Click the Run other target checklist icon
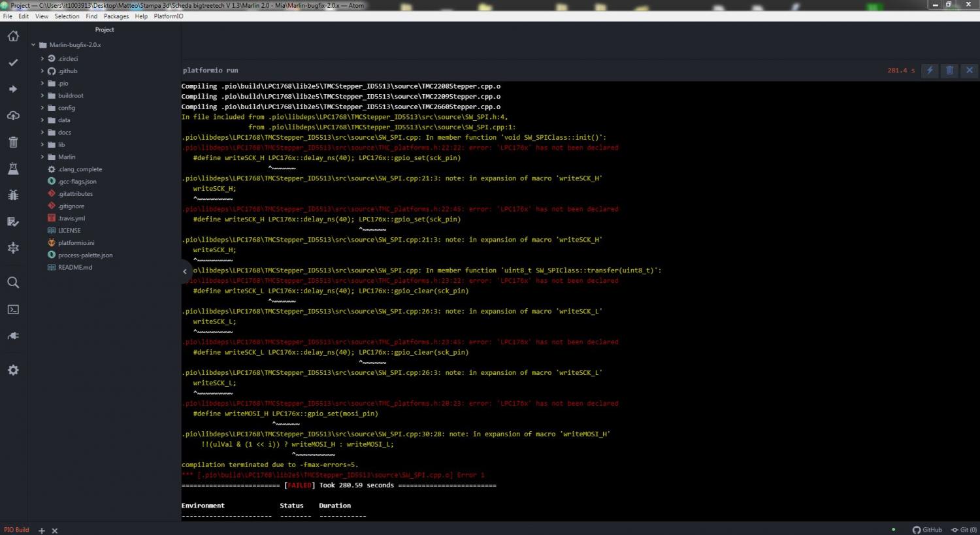980x535 pixels. (13, 221)
